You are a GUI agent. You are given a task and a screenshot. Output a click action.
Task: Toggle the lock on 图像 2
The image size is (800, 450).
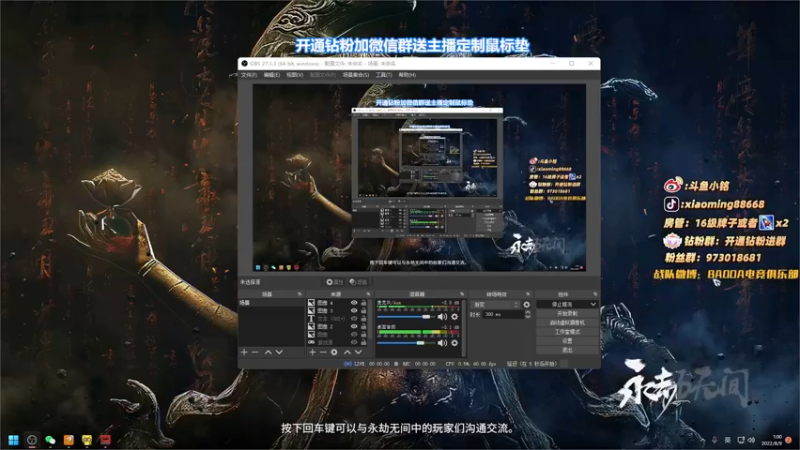click(x=364, y=327)
